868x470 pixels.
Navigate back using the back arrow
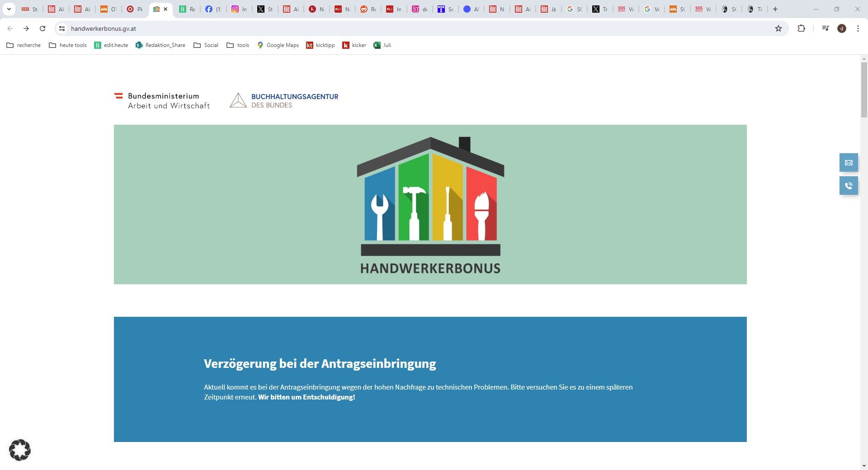click(9, 28)
